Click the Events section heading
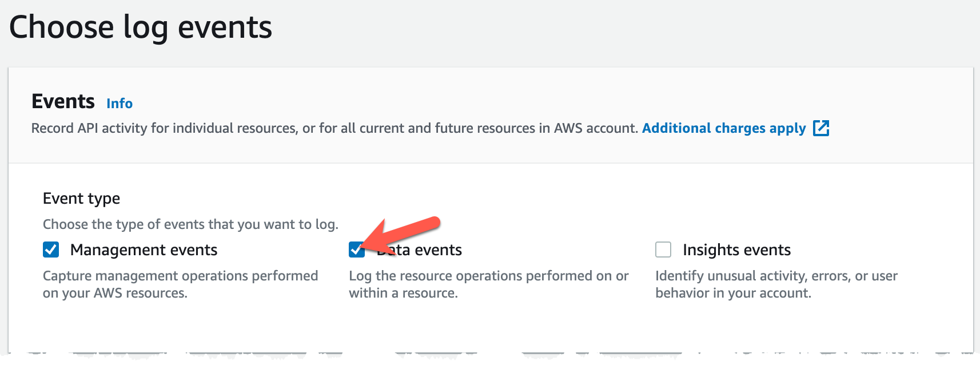The image size is (980, 388). (x=63, y=102)
